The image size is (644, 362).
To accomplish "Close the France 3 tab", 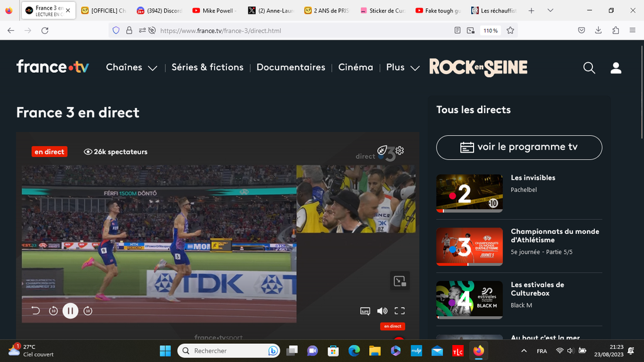I will pos(68,11).
